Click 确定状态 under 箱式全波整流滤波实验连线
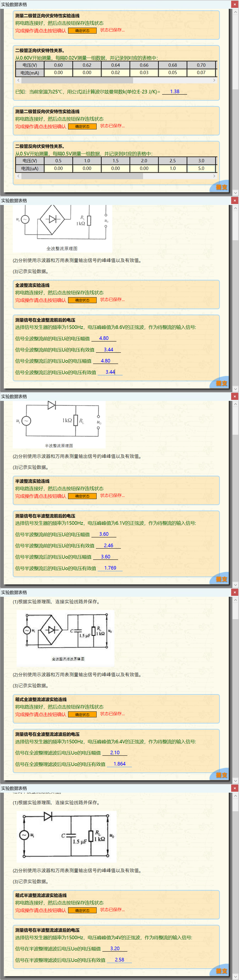This screenshot has width=239, height=980. (82, 715)
